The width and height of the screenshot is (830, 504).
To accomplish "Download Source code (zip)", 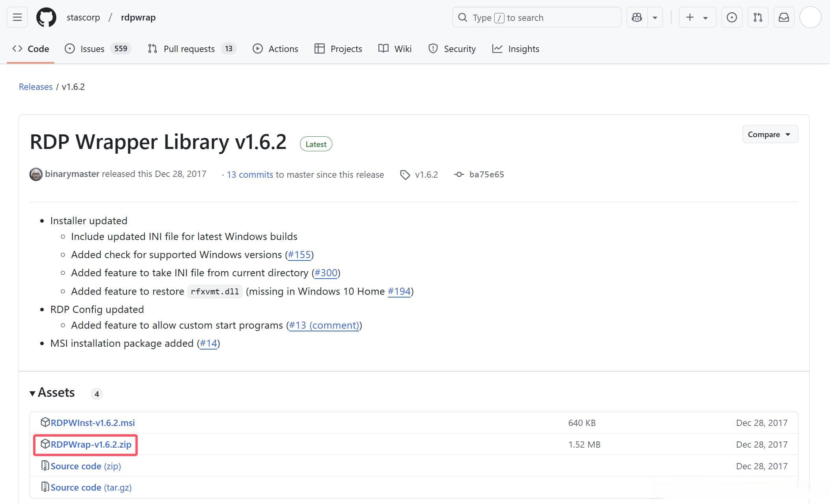I will (x=86, y=466).
